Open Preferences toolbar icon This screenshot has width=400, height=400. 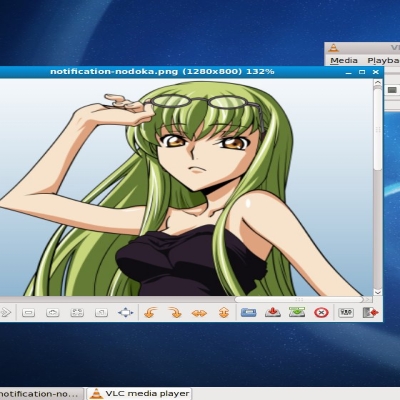tap(346, 313)
